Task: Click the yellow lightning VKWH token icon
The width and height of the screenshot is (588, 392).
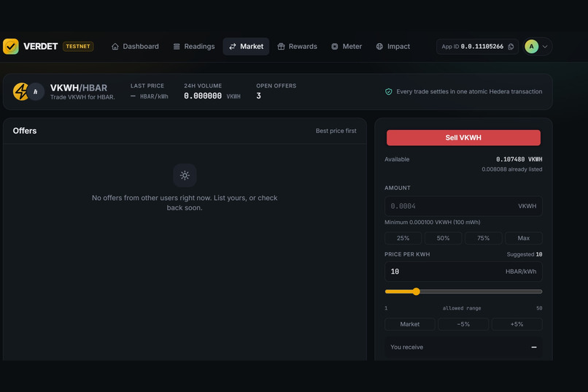Action: pos(20,91)
